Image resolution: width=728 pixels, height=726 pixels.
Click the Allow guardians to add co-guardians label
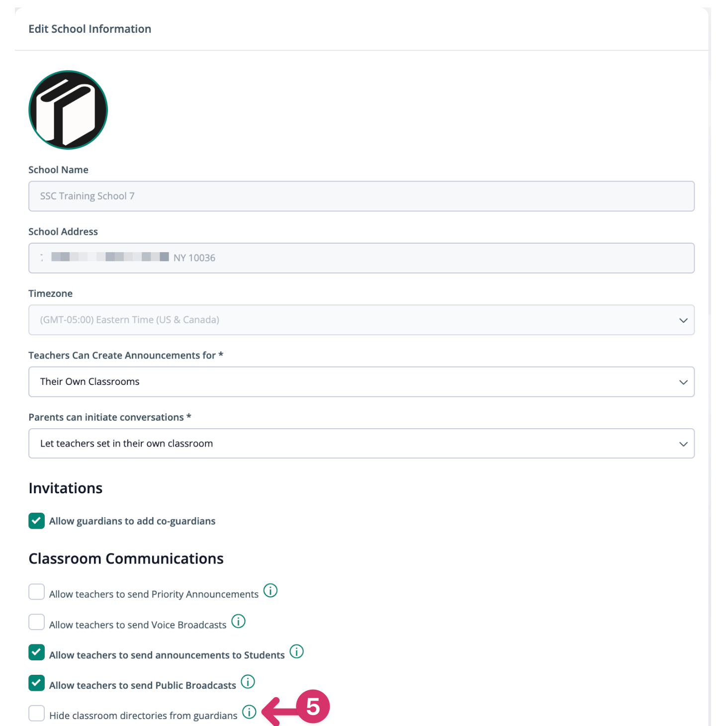[132, 521]
